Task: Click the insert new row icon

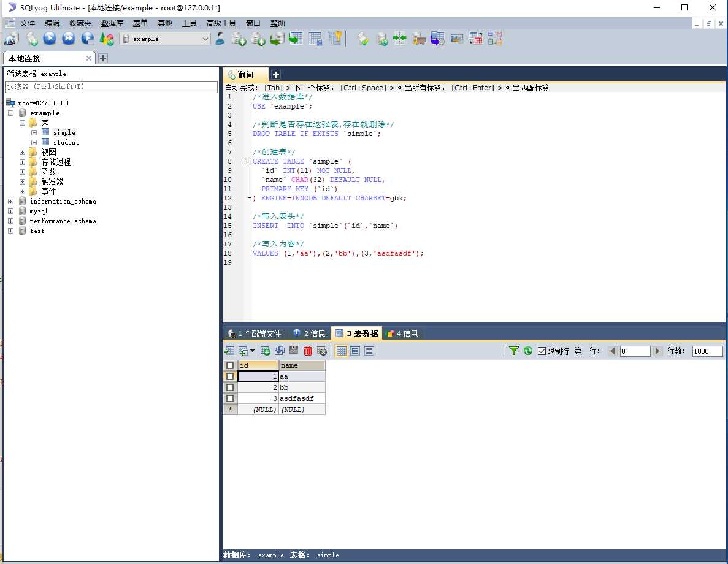Action: 266,351
